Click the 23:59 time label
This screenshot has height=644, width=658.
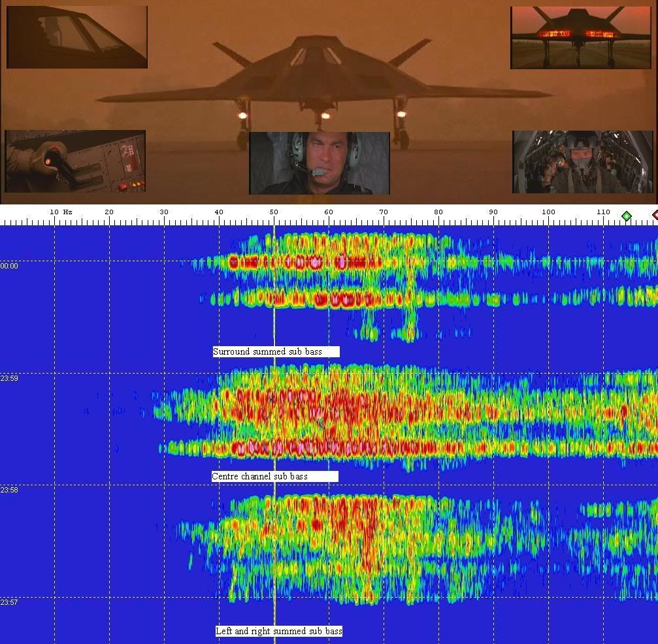(9, 379)
